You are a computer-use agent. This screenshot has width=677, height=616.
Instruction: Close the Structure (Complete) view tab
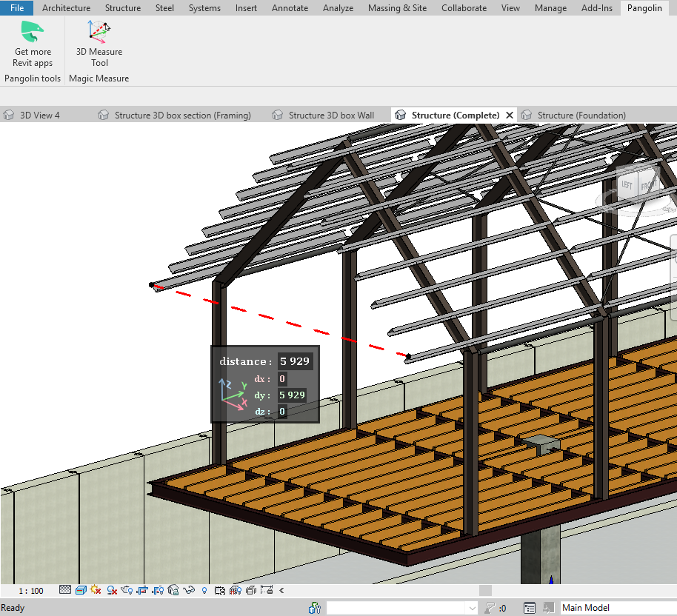(509, 115)
